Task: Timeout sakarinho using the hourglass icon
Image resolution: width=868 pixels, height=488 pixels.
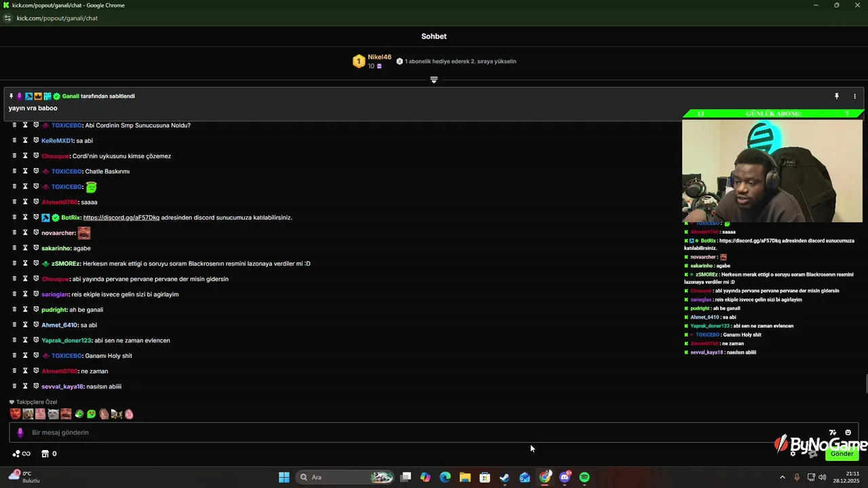Action: 25,248
